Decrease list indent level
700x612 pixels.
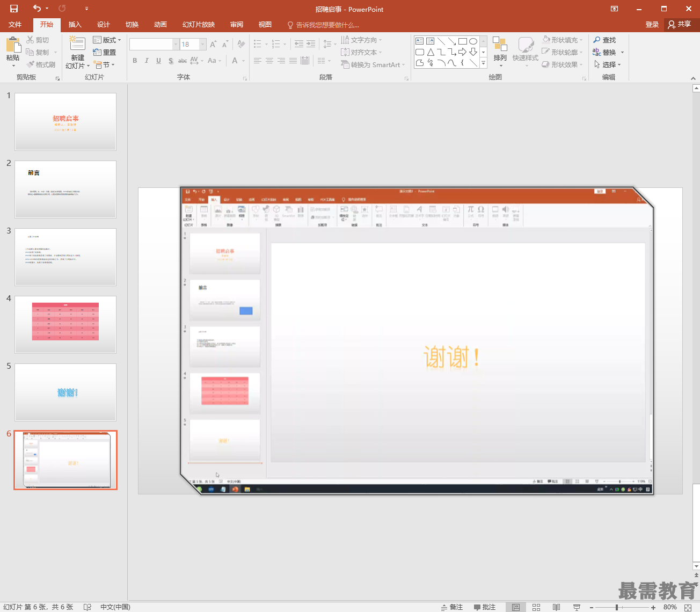click(299, 45)
